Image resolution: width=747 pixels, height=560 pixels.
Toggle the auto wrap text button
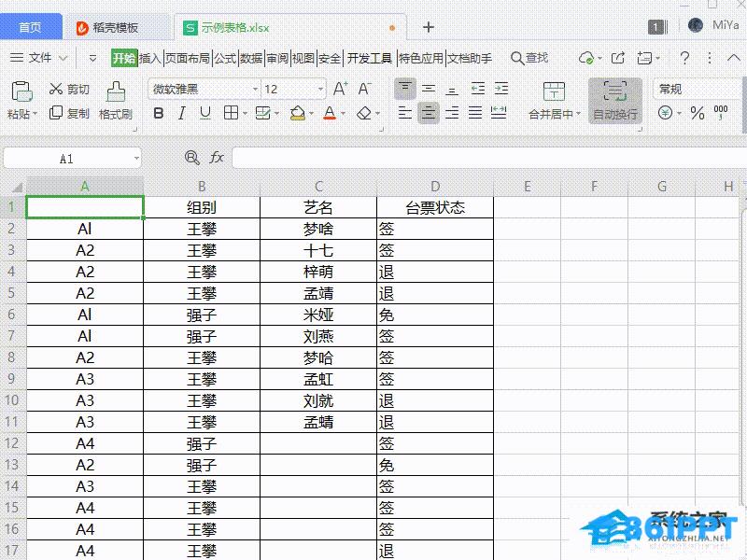click(x=615, y=101)
